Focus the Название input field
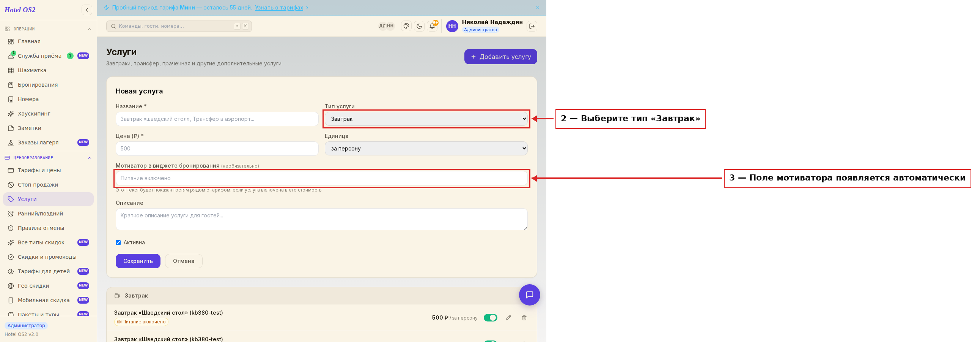 point(217,119)
